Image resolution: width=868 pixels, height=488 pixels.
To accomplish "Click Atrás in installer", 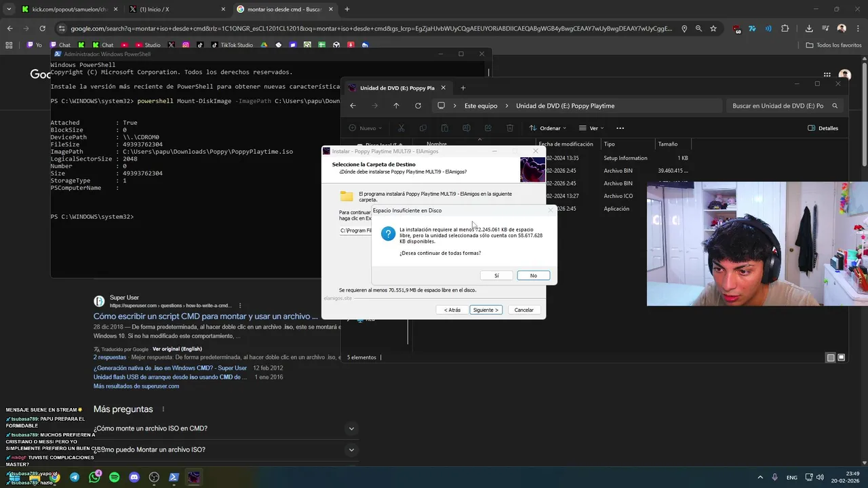I will click(x=452, y=310).
